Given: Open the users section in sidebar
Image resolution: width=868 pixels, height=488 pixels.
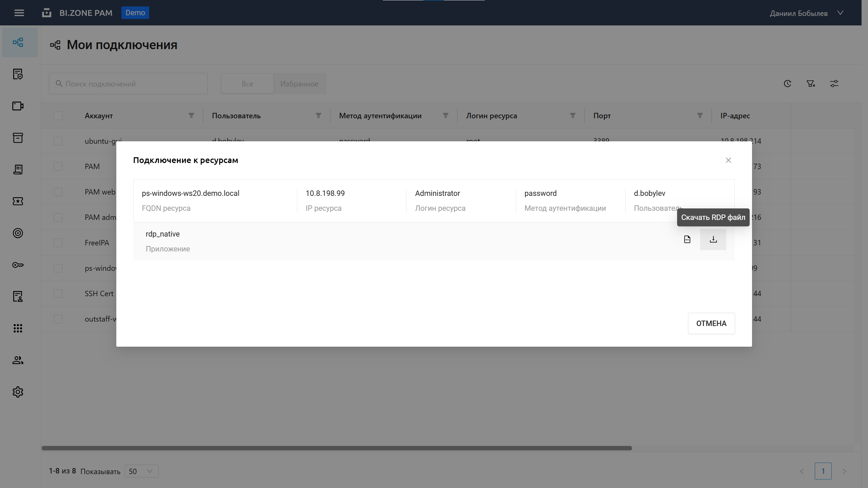Looking at the screenshot, I should 17,360.
